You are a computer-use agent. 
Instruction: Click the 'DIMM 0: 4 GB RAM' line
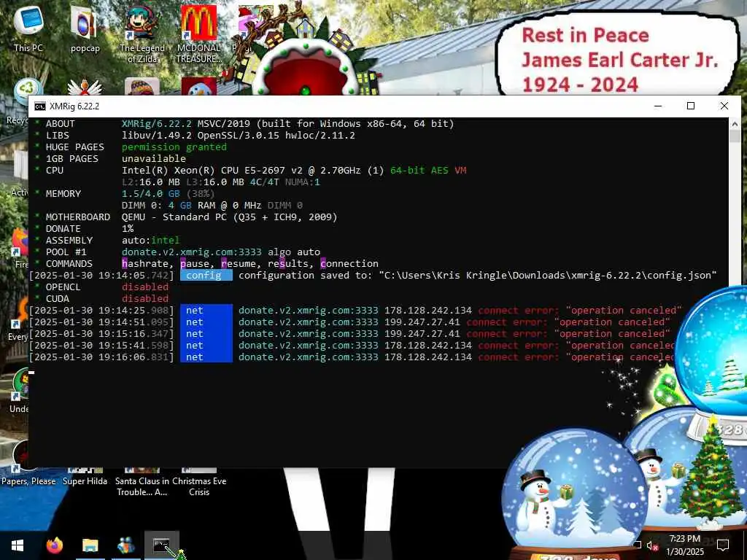pyautogui.click(x=212, y=205)
